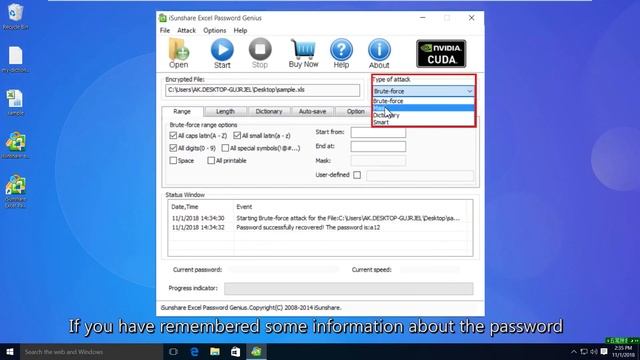
Task: Click the Search the web and Windows box
Action: coord(91,351)
